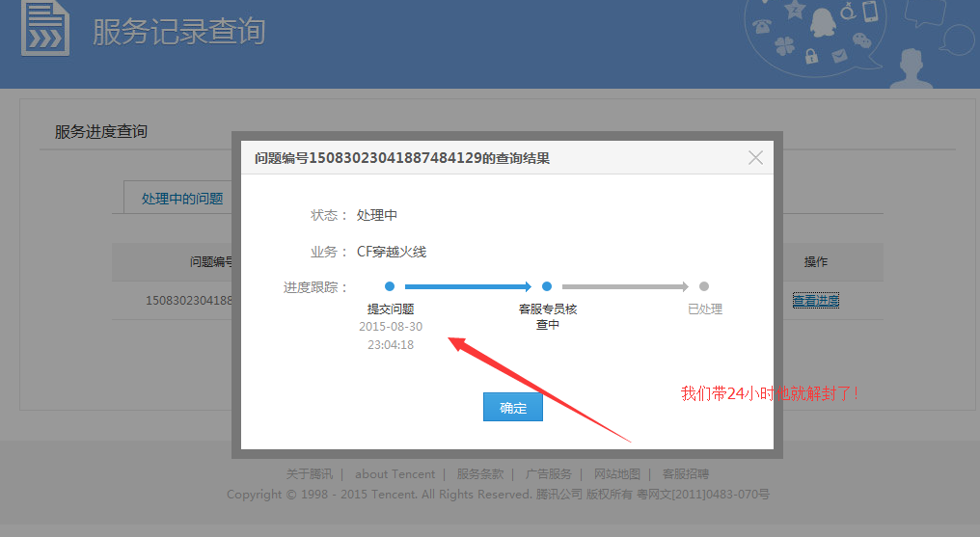The width and height of the screenshot is (980, 537).
Task: Click the 处理中 status value
Action: (x=377, y=215)
